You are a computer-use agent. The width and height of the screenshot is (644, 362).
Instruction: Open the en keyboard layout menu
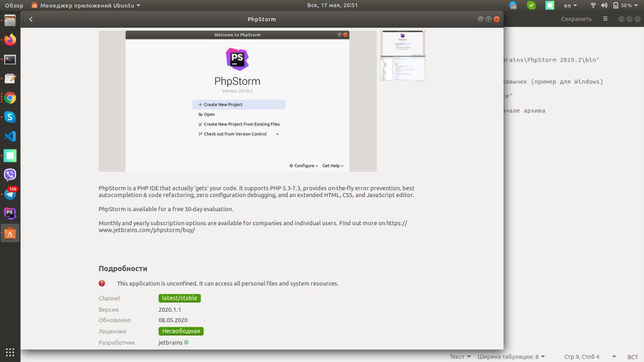pyautogui.click(x=570, y=5)
